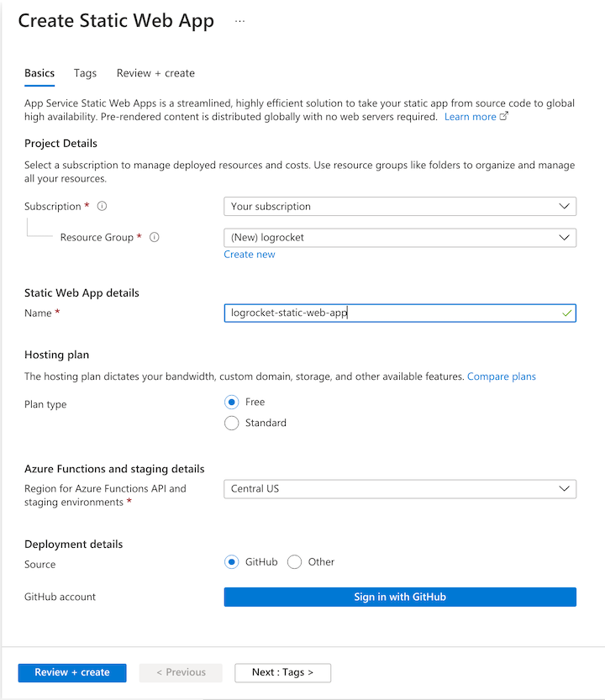
Task: Open the Review + create tab
Action: (155, 73)
